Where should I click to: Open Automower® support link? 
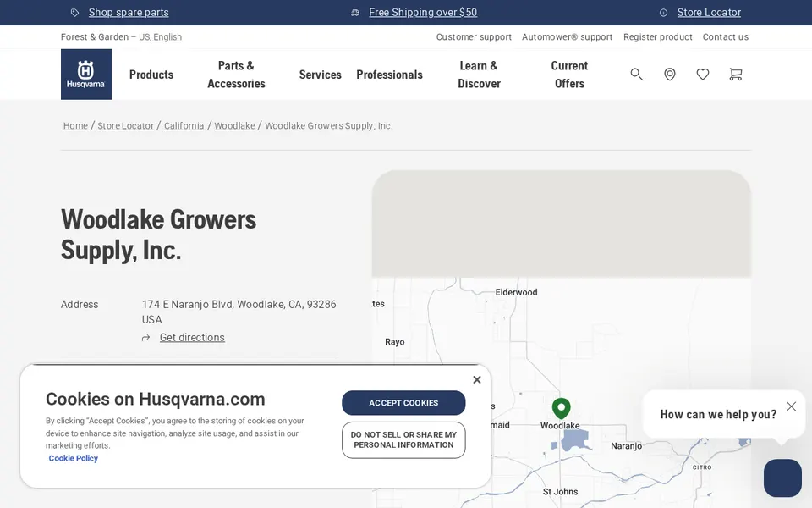[567, 36]
